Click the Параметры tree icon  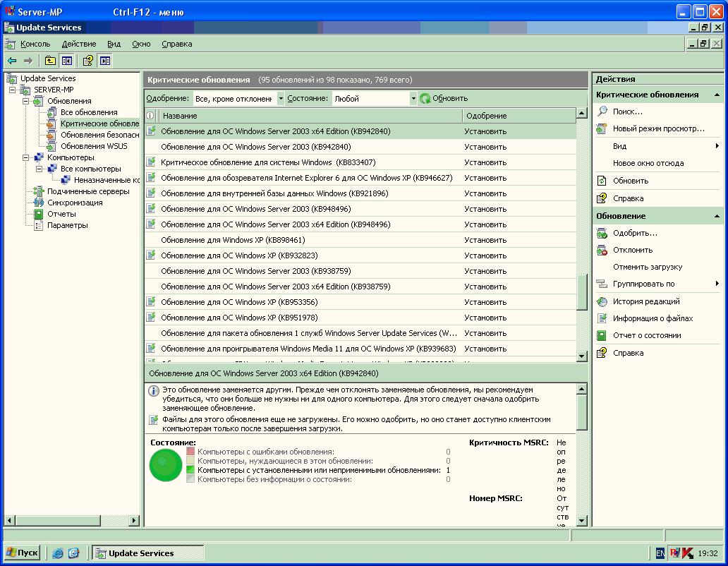(39, 225)
